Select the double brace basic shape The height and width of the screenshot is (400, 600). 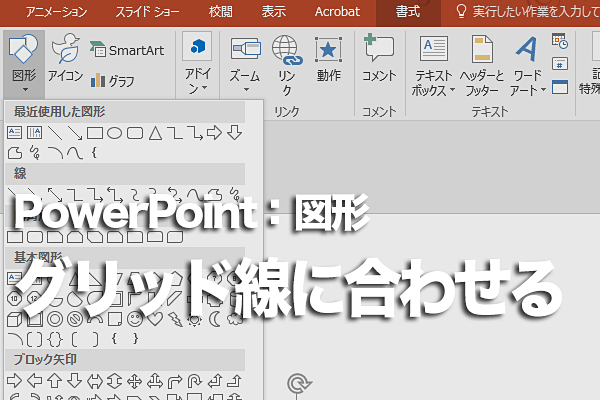click(x=55, y=339)
